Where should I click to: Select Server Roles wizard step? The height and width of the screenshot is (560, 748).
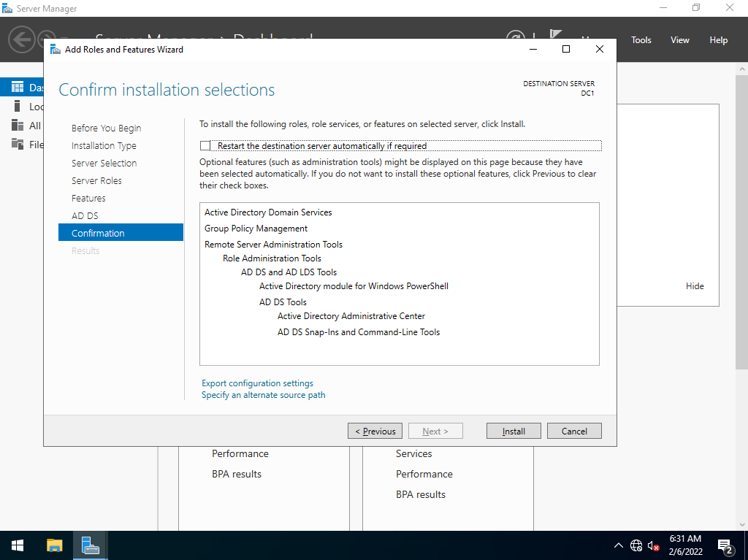click(x=97, y=180)
